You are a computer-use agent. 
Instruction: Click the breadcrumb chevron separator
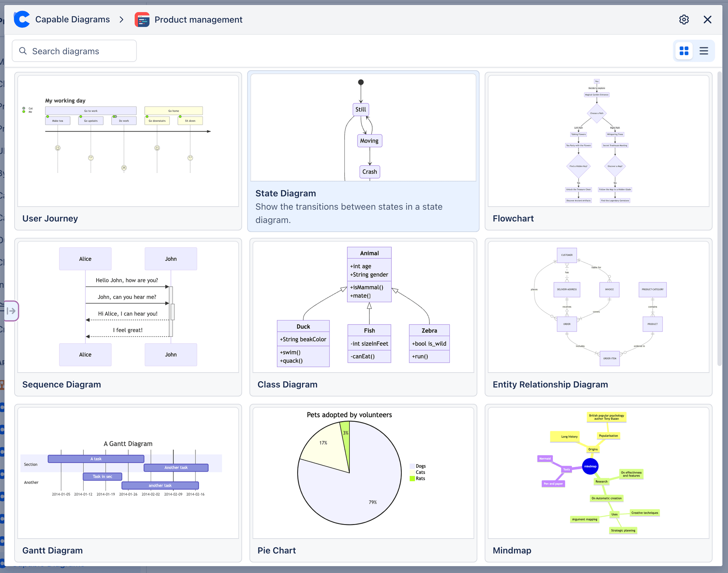click(122, 20)
